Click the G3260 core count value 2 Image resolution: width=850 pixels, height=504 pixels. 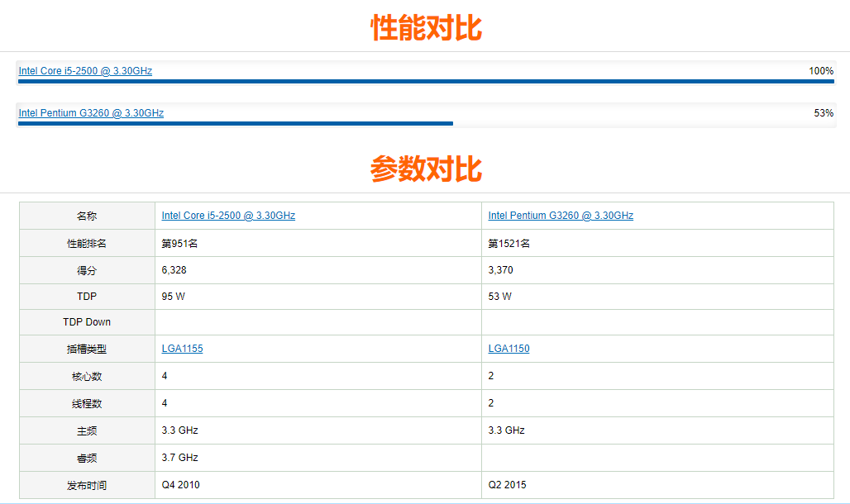pos(490,376)
